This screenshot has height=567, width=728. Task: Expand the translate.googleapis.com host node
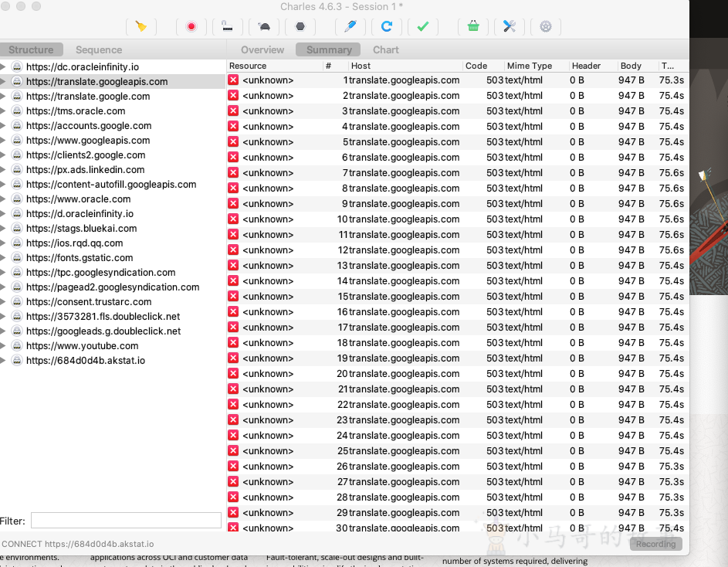(x=3, y=81)
